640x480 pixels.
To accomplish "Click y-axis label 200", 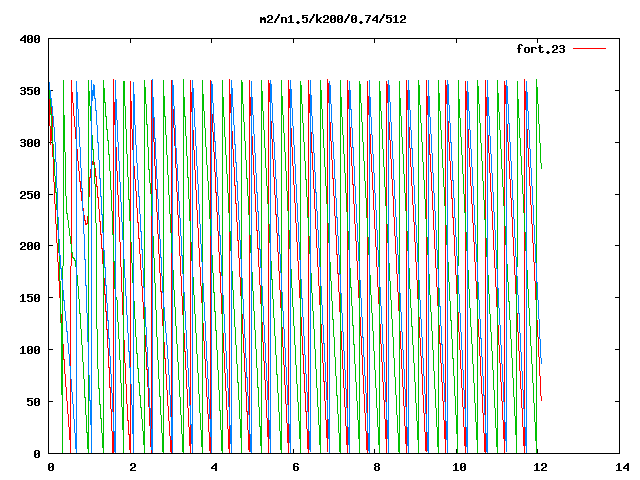I will point(30,246).
